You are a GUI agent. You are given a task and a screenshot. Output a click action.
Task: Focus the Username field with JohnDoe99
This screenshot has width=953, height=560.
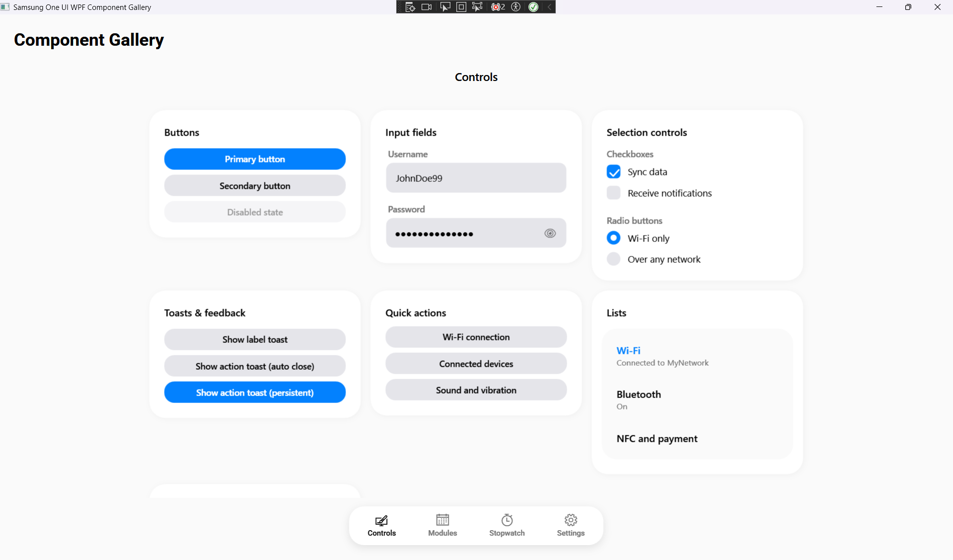coord(476,178)
